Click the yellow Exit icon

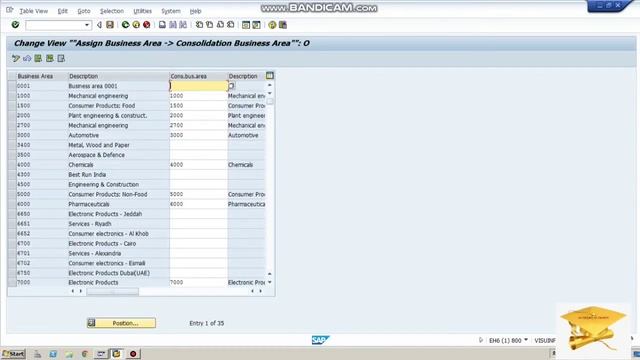tap(136, 25)
